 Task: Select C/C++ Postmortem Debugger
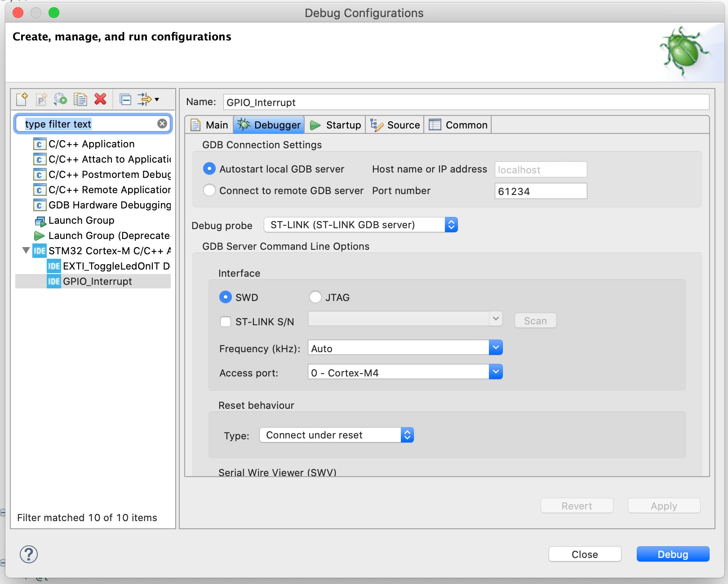point(102,175)
